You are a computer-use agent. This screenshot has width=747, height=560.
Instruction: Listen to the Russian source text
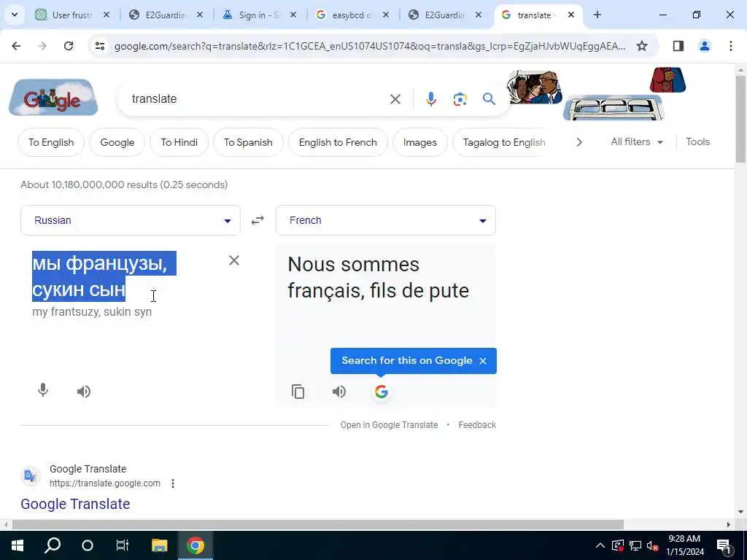click(x=84, y=392)
